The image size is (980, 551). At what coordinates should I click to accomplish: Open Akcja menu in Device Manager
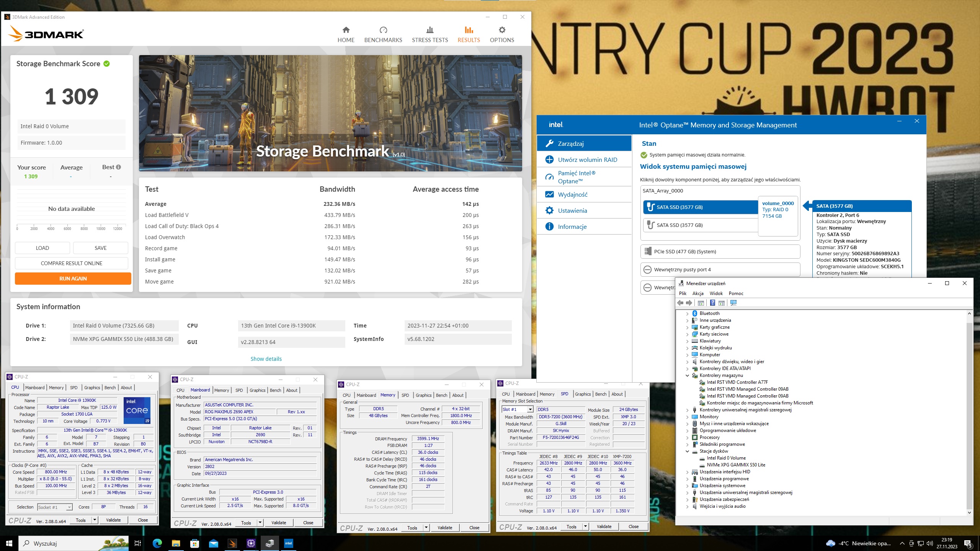(698, 293)
